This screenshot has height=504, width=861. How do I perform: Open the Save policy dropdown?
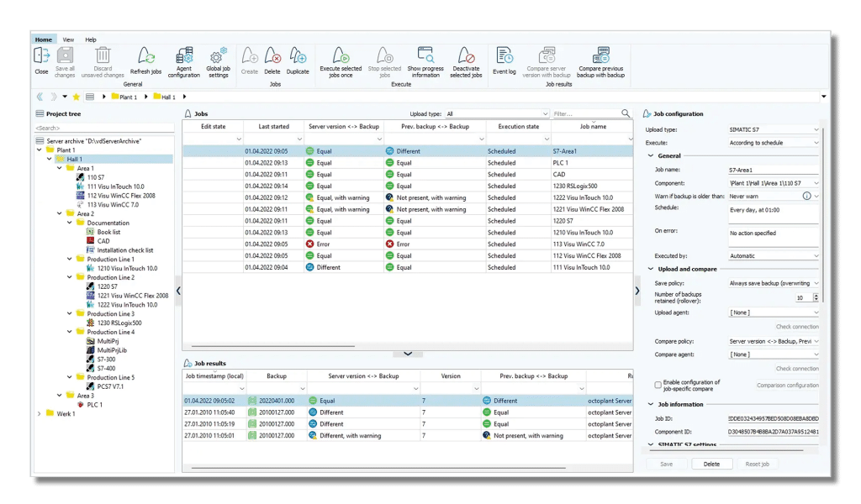[x=773, y=284]
